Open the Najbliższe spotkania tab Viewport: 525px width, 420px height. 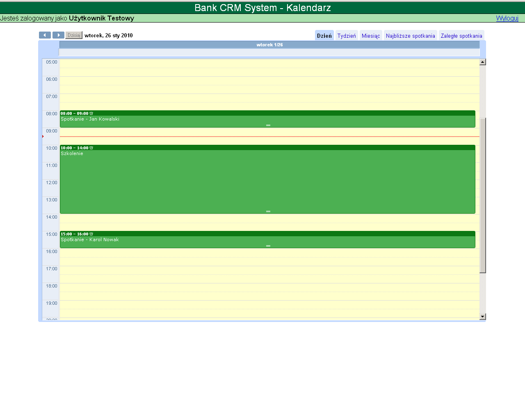pos(411,36)
